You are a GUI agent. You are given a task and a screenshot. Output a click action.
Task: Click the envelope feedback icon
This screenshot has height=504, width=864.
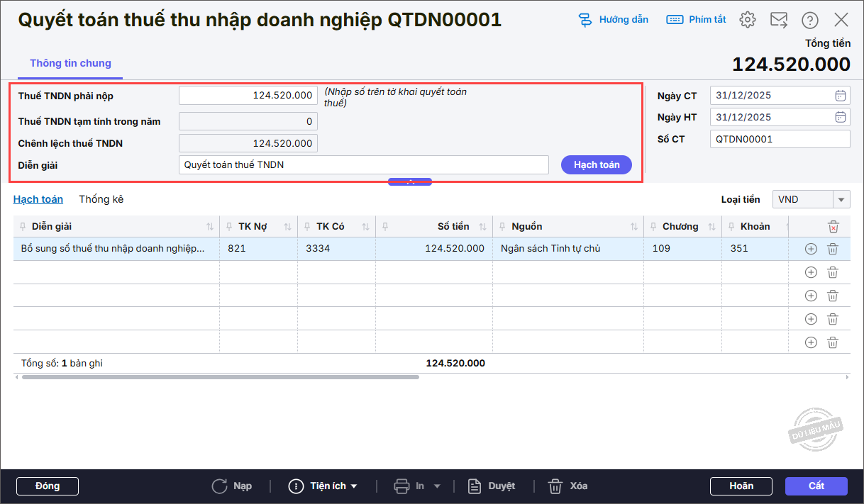(x=779, y=20)
